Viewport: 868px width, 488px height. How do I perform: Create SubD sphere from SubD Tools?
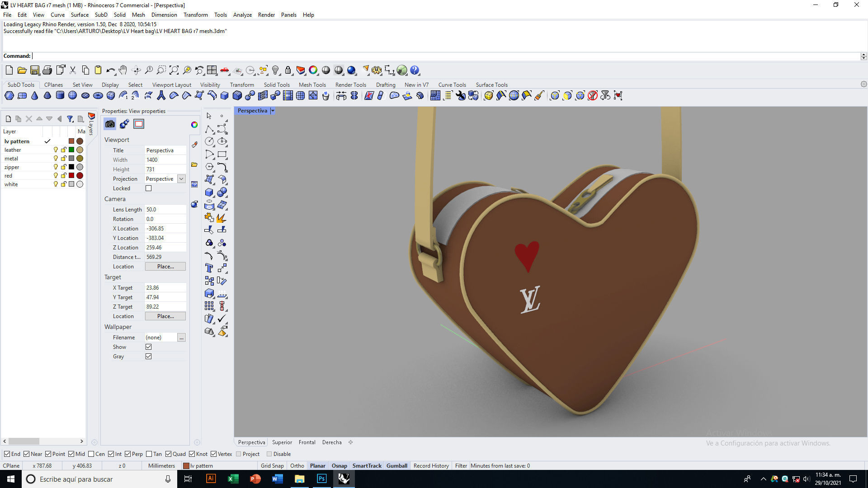pyautogui.click(x=72, y=95)
